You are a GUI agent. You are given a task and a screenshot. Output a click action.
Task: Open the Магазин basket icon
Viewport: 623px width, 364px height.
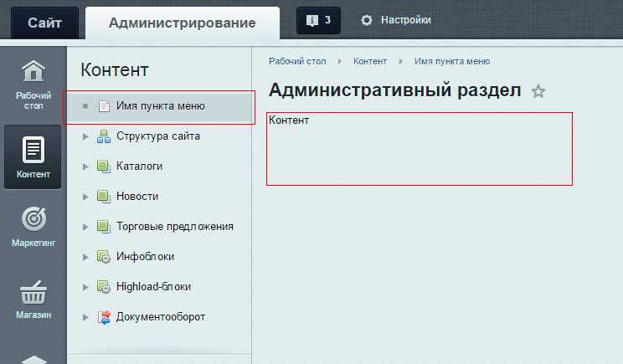coord(33,293)
